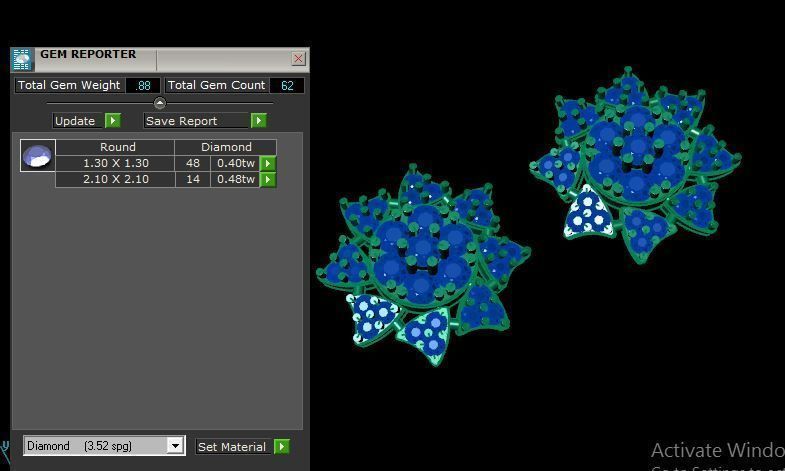Click the white-dotted highlighted petal on left flower
The height and width of the screenshot is (471, 785).
pos(373,318)
